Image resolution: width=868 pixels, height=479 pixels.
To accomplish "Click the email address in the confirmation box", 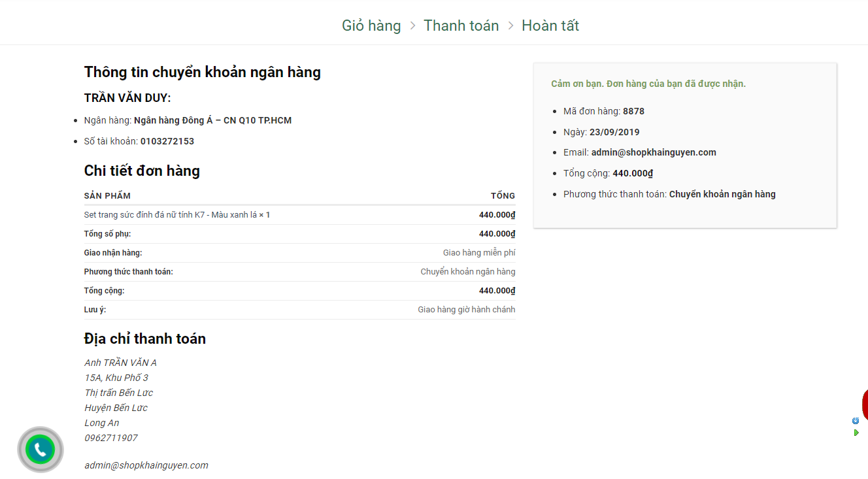I will point(654,152).
